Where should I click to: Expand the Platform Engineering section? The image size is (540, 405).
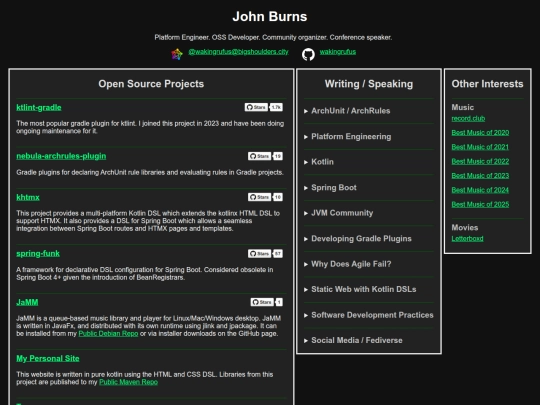pos(369,136)
